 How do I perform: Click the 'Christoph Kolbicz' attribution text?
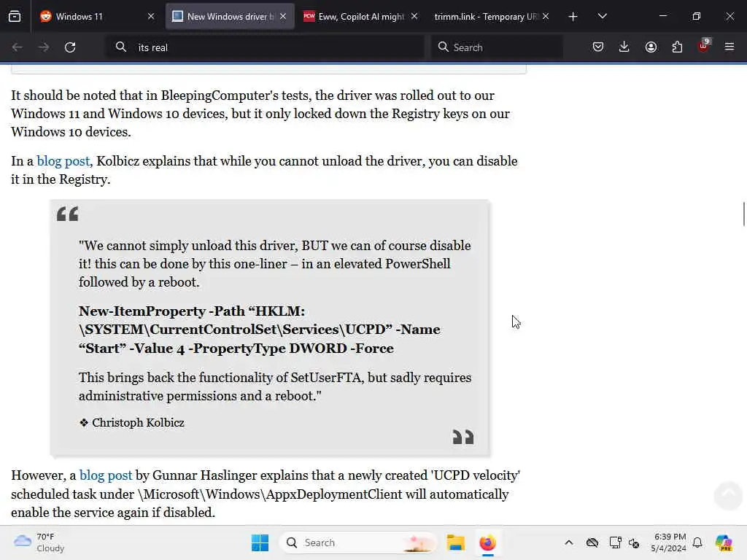tap(138, 423)
